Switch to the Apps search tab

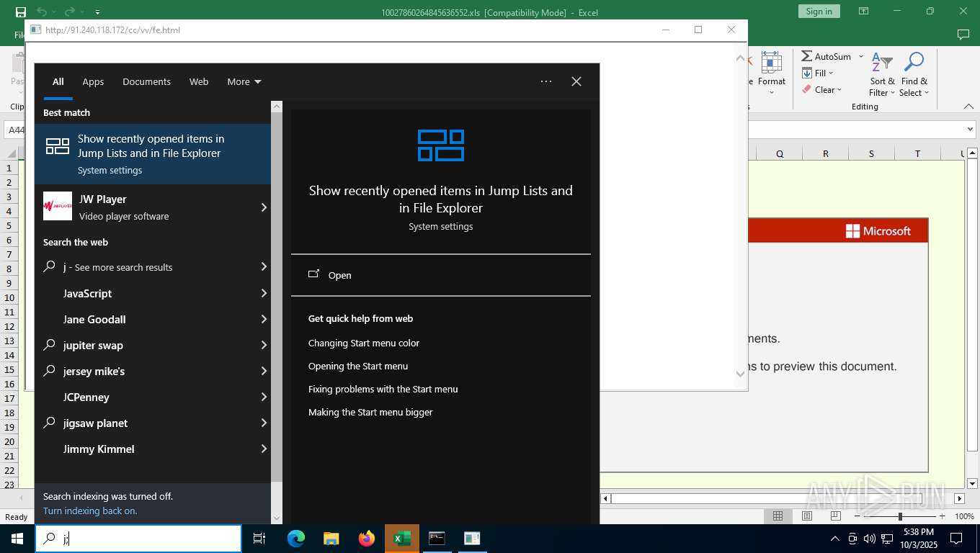click(x=93, y=81)
